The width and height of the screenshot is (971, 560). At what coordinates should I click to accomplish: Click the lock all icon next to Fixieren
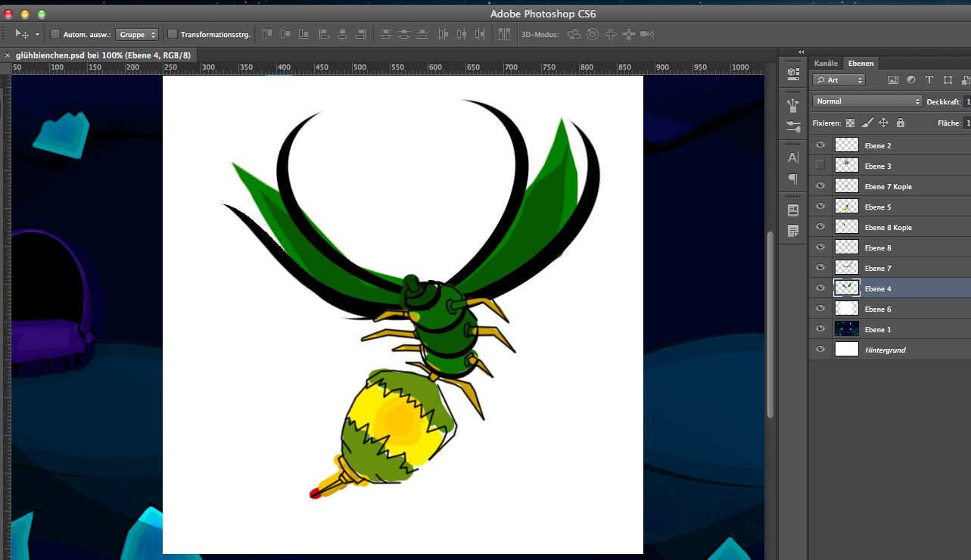tap(900, 123)
